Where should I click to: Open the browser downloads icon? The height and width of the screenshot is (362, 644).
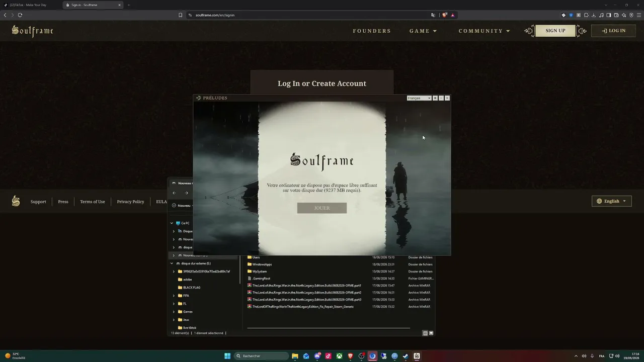(x=594, y=15)
